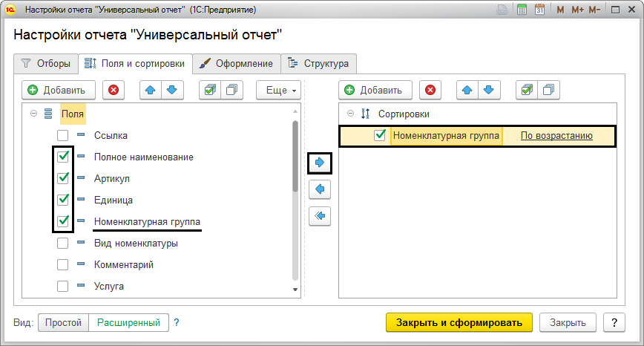Delete the selected sorting with red icon
Image resolution: width=644 pixels, height=346 pixels.
[x=430, y=90]
